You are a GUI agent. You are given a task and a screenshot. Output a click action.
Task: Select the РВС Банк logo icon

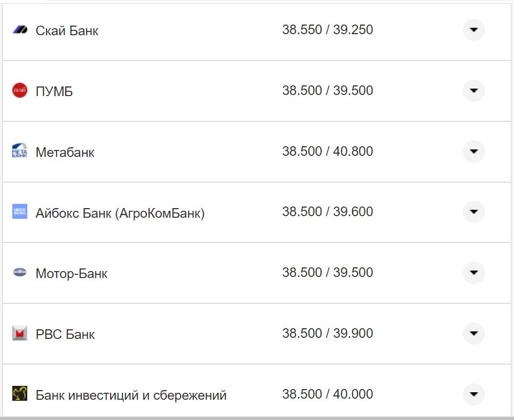[x=20, y=334]
